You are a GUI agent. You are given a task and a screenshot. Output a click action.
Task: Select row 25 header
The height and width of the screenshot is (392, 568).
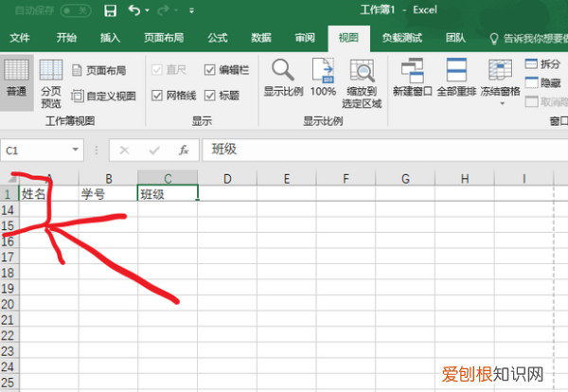9,383
